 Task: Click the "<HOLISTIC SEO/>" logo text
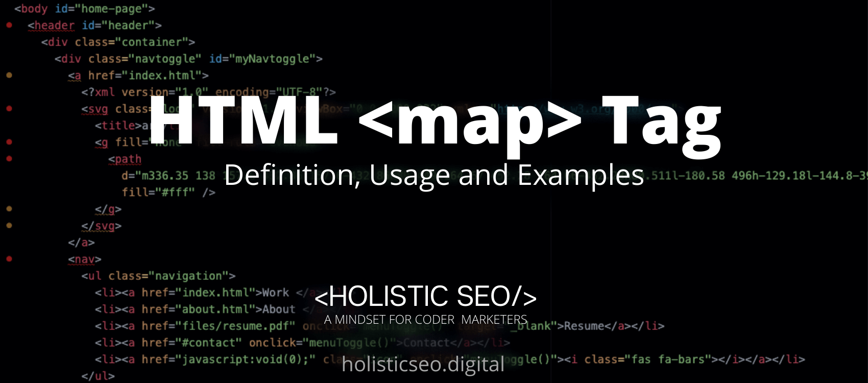point(425,296)
